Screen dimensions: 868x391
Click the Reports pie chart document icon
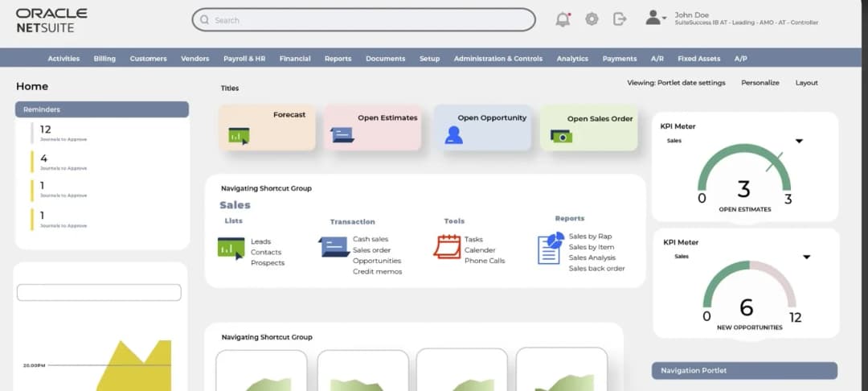(x=551, y=248)
